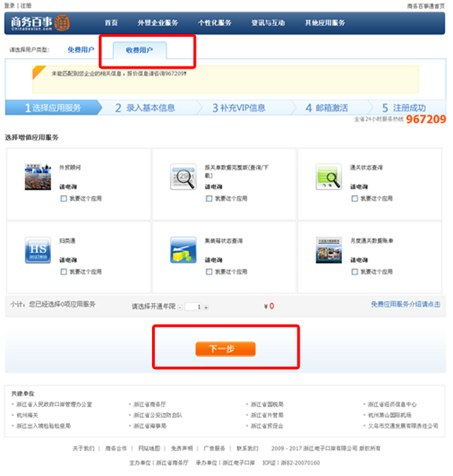Open the 免费应用服务介绍请点击 link
The height and width of the screenshot is (476, 453).
[x=406, y=304]
